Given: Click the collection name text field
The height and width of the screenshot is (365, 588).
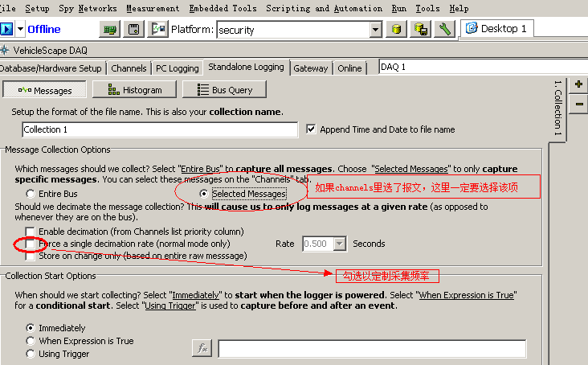Looking at the screenshot, I should [160, 129].
